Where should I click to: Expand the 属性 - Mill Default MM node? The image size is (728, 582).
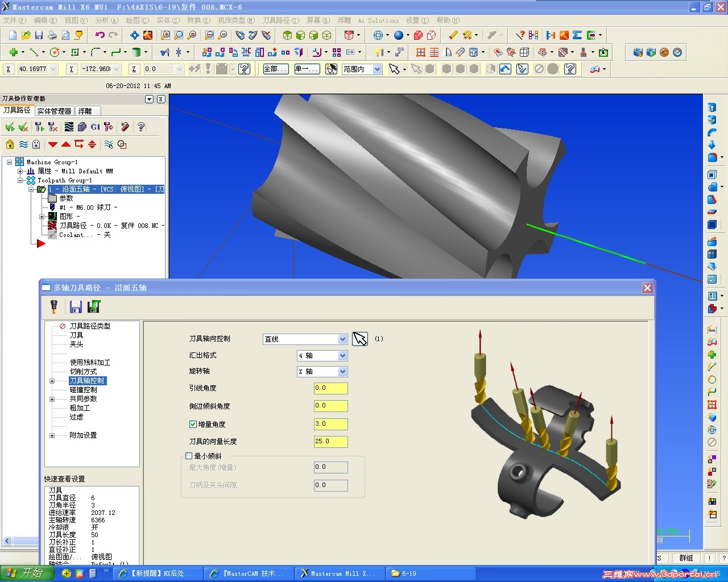20,171
